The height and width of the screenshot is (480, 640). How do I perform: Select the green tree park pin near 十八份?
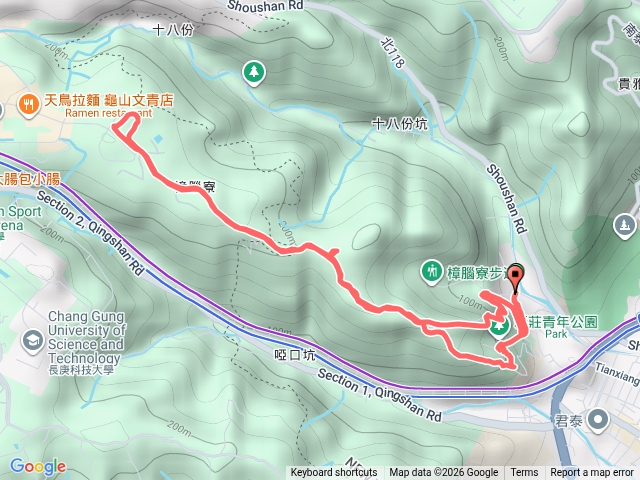[254, 73]
